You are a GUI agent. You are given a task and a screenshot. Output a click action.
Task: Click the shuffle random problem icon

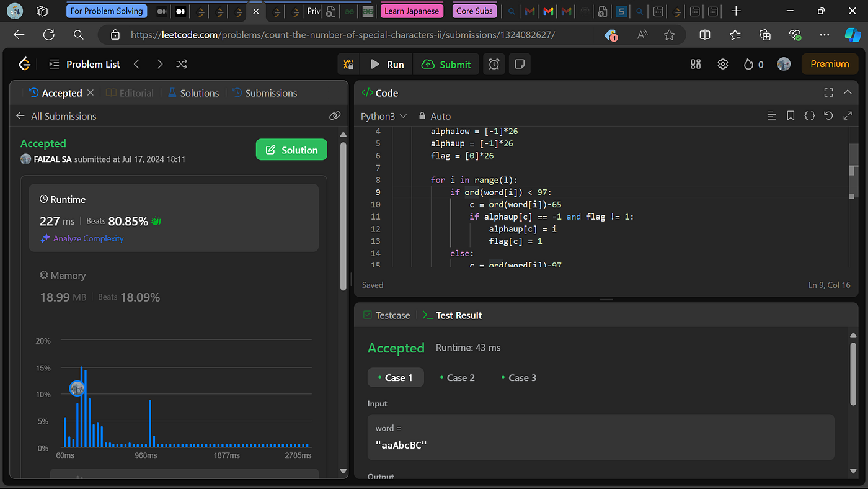(x=182, y=64)
